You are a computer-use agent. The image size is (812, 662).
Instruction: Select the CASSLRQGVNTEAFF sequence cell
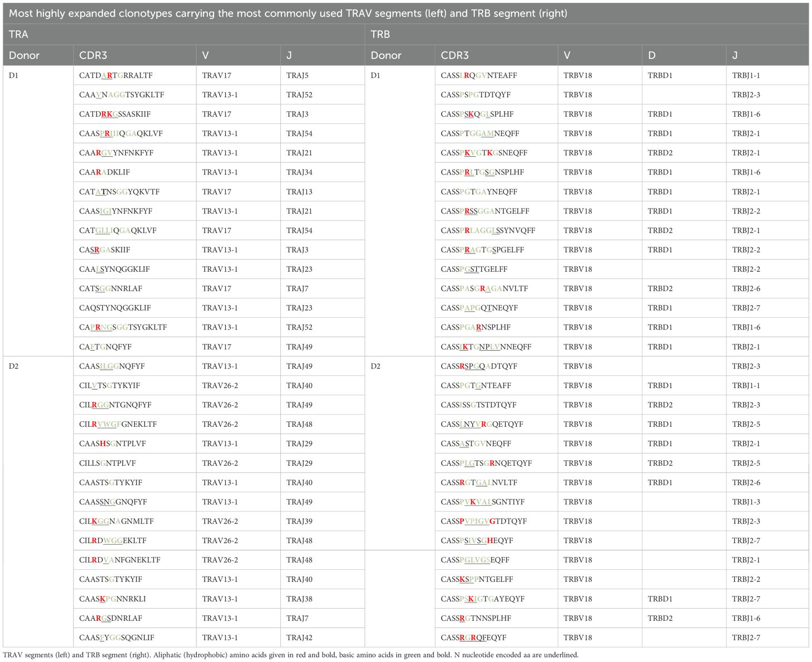pyautogui.click(x=478, y=76)
